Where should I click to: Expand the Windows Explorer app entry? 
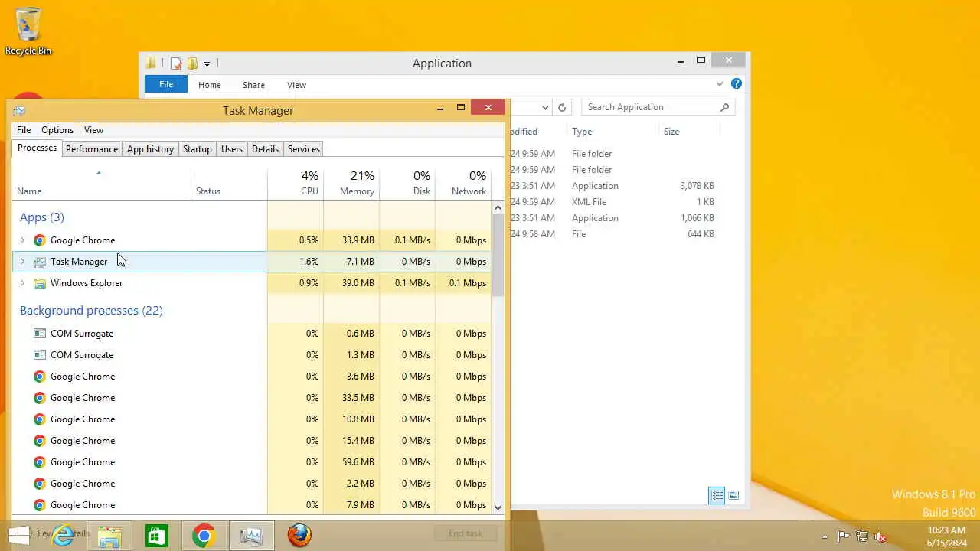(x=22, y=283)
